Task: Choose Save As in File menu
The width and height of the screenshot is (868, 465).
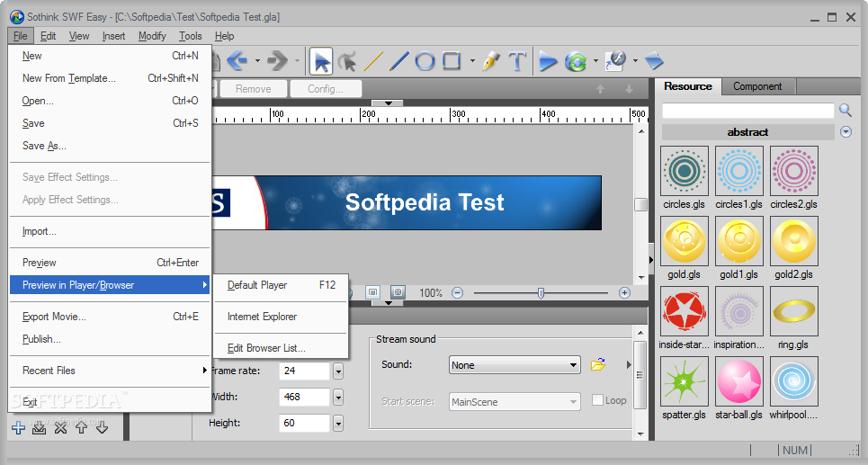Action: coord(110,146)
